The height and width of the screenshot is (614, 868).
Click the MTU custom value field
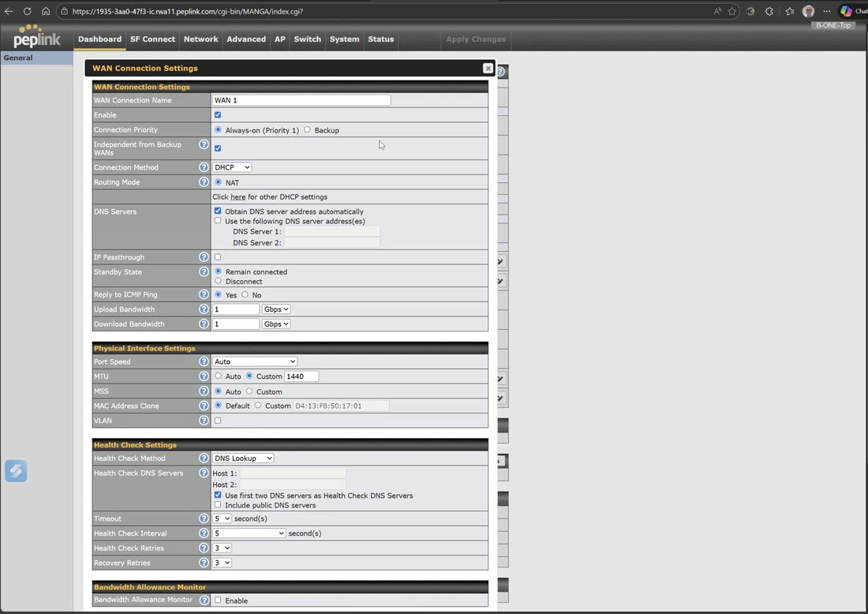301,376
